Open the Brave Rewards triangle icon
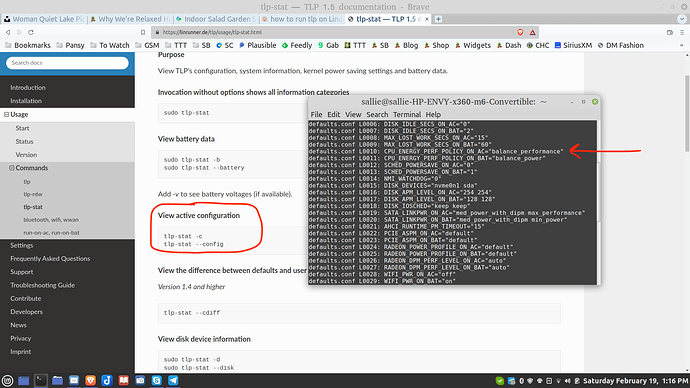This screenshot has width=690, height=388. pyautogui.click(x=532, y=32)
